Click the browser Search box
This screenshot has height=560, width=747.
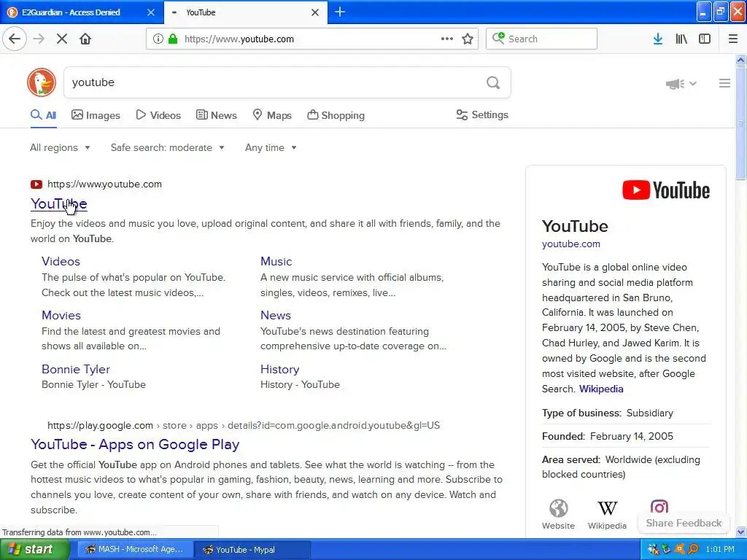coord(541,39)
